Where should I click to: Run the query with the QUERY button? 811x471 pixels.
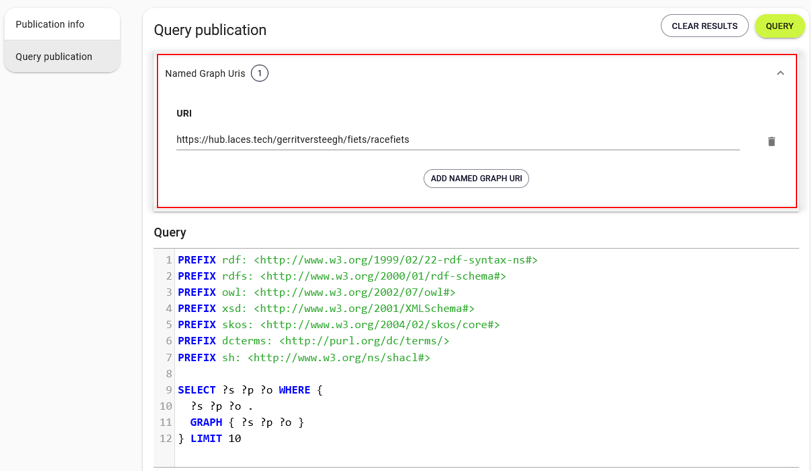779,26
